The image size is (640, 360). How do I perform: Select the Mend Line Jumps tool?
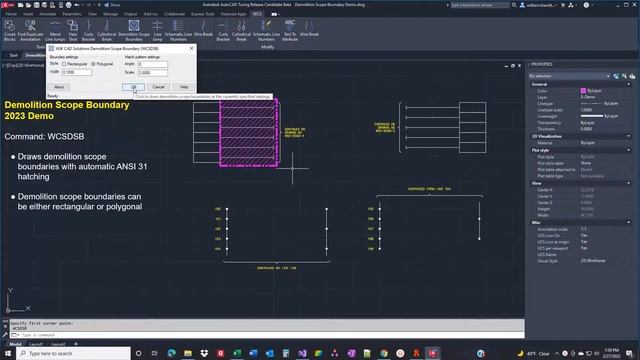click(55, 30)
